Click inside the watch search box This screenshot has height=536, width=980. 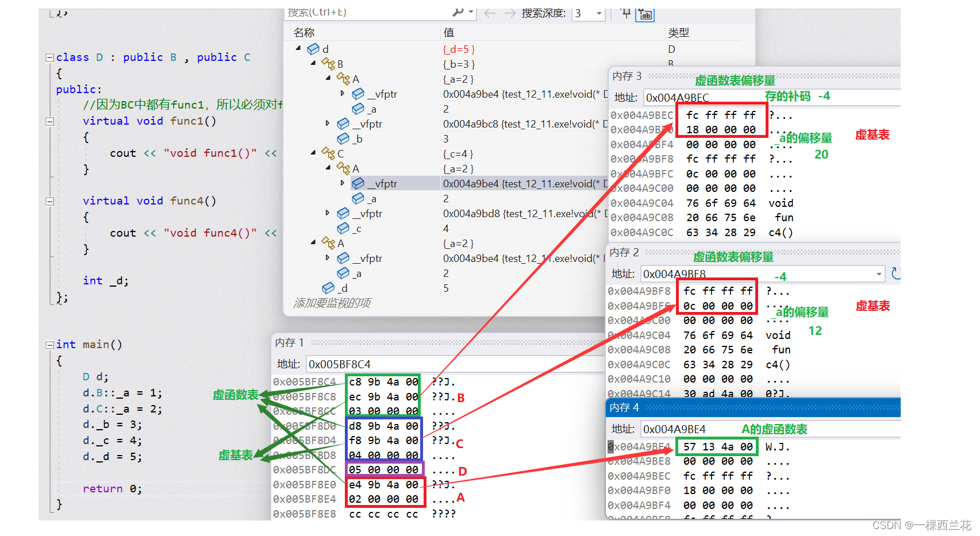(x=368, y=13)
